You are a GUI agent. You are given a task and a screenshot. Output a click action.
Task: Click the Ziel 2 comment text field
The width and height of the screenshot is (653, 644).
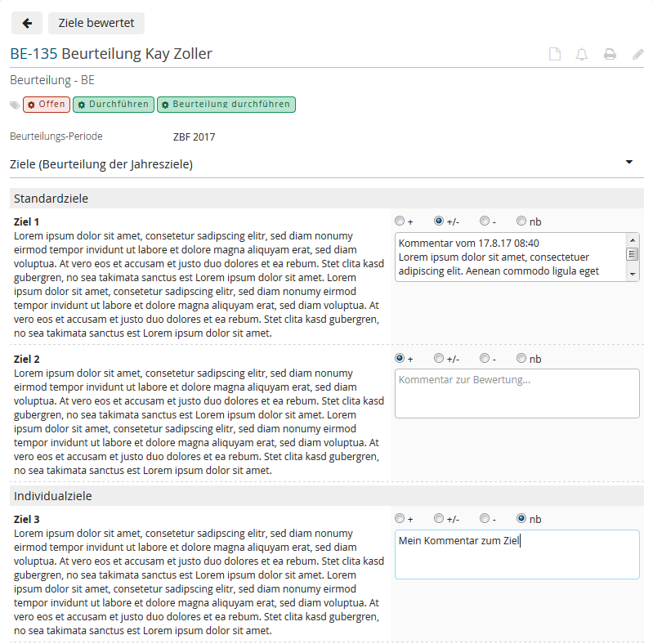pyautogui.click(x=517, y=393)
